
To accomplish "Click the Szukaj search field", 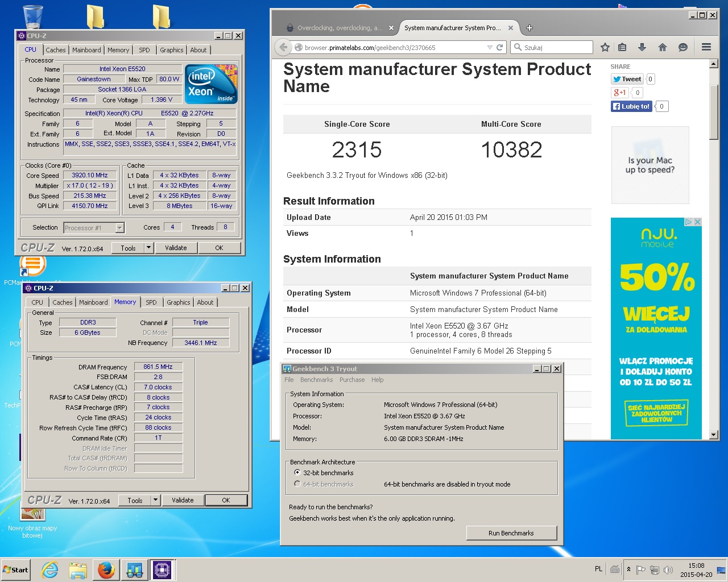I will [x=552, y=47].
